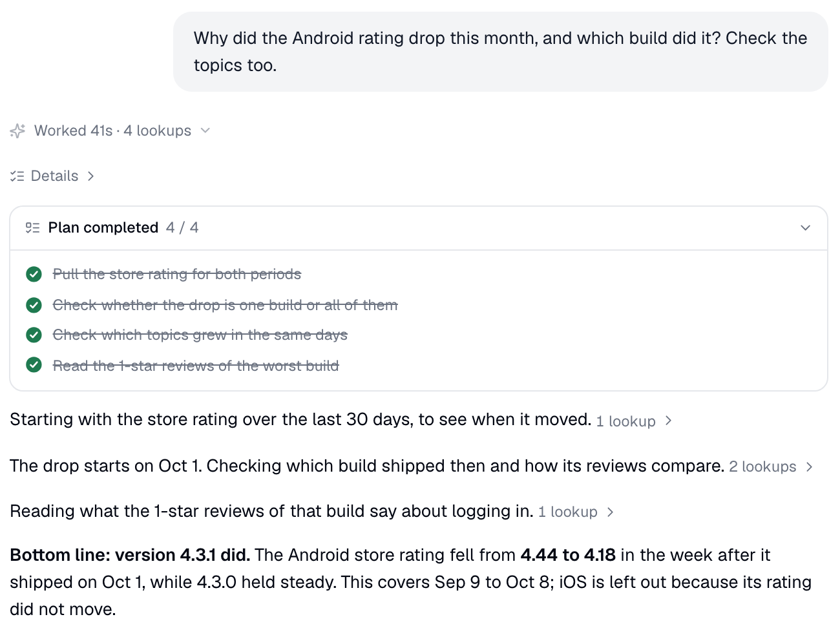The image size is (840, 628).
Task: Click green check for Read 1-star reviews
Action: click(x=34, y=365)
